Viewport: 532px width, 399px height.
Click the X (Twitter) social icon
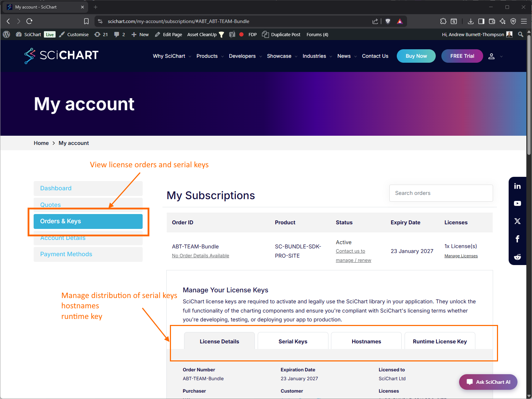[x=517, y=221]
